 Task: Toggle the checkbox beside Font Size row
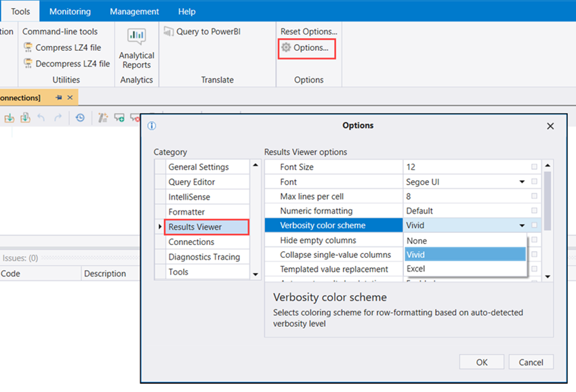[535, 167]
